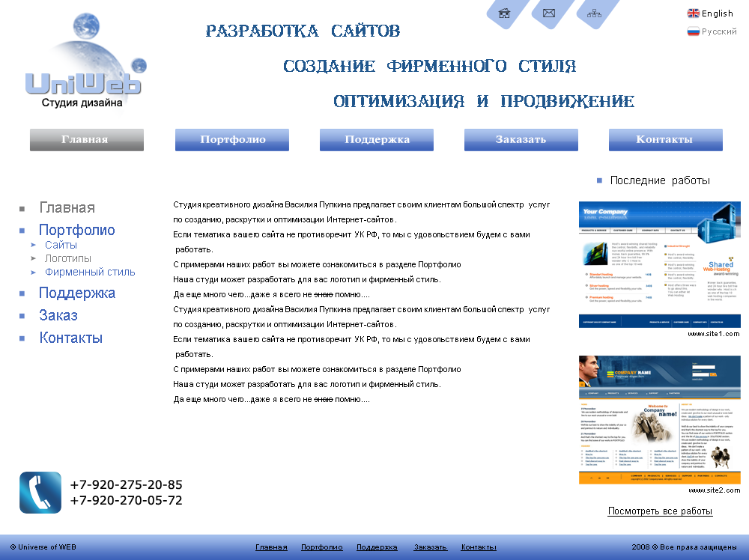Click the British flag icon

(x=695, y=12)
